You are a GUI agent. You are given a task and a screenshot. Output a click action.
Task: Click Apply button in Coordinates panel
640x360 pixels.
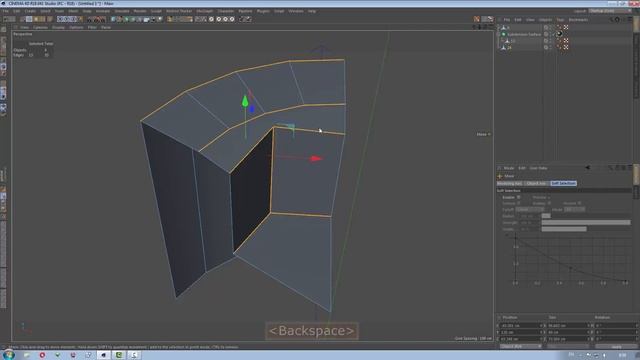tap(616, 347)
